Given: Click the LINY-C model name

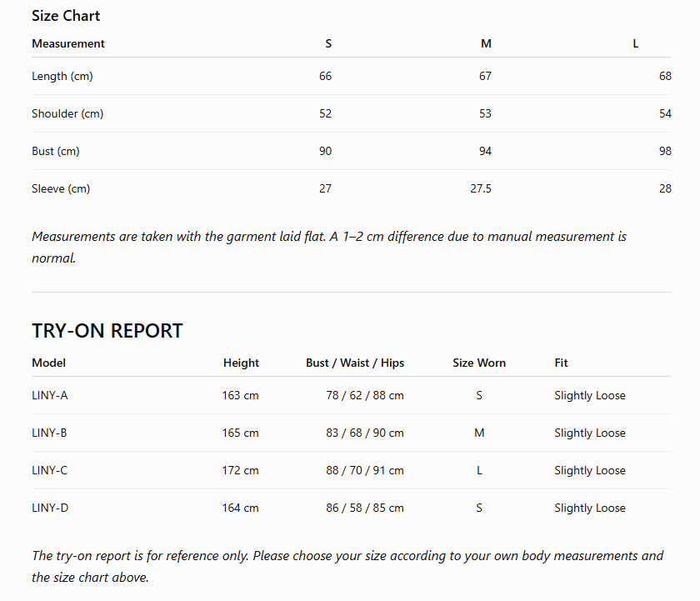Looking at the screenshot, I should [49, 471].
